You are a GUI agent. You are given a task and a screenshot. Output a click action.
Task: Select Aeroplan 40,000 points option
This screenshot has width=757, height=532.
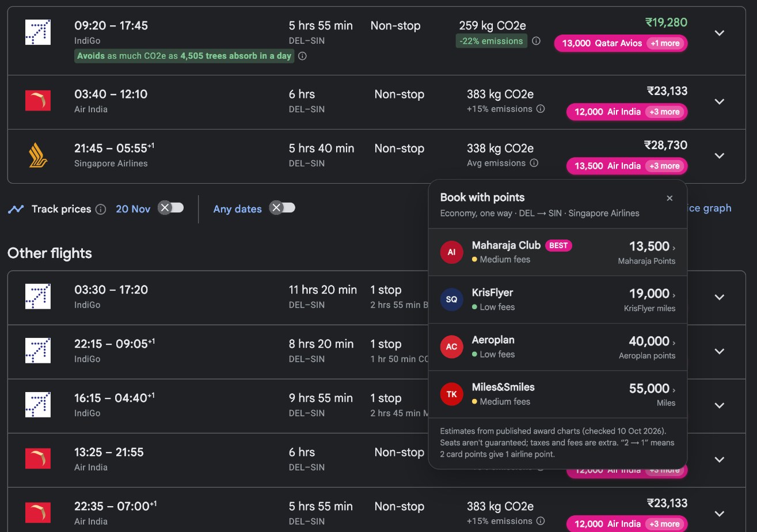coord(558,347)
